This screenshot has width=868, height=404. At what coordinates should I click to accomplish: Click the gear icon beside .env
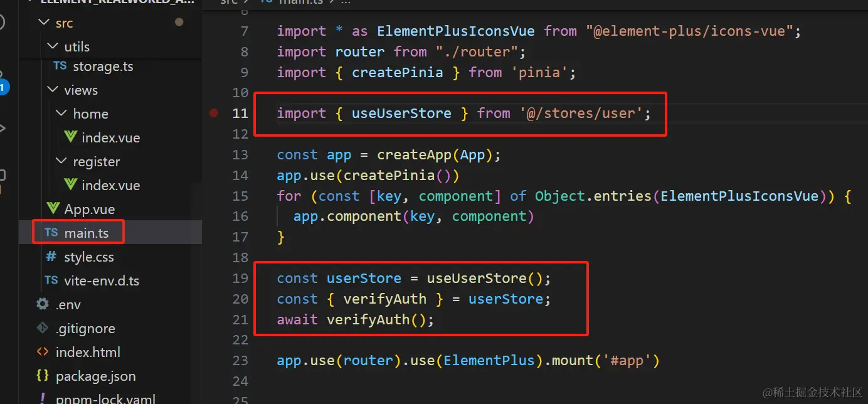[43, 304]
